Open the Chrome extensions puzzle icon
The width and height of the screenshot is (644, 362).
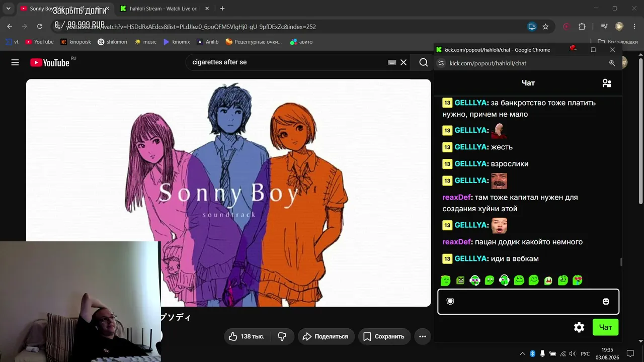click(582, 27)
